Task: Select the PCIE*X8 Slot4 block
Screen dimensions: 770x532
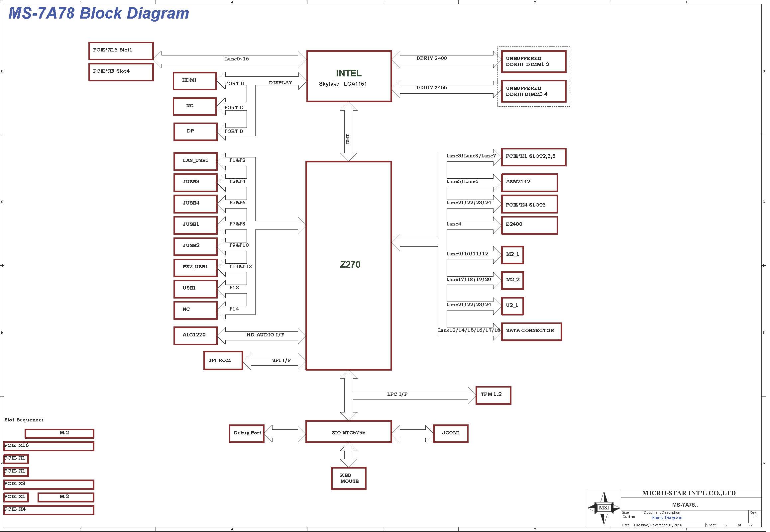Action: pyautogui.click(x=121, y=72)
